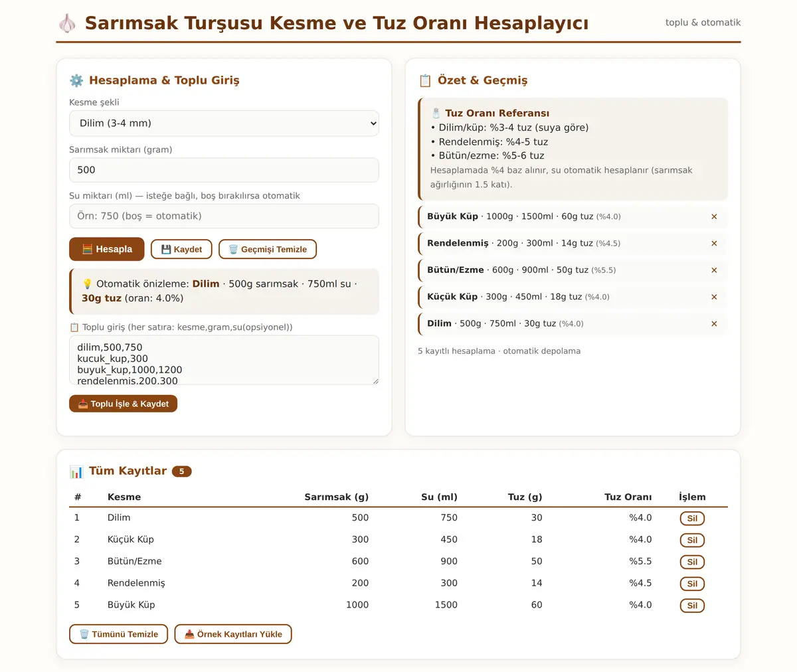
Task: Click Tümünü Temizle button
Action: (119, 634)
